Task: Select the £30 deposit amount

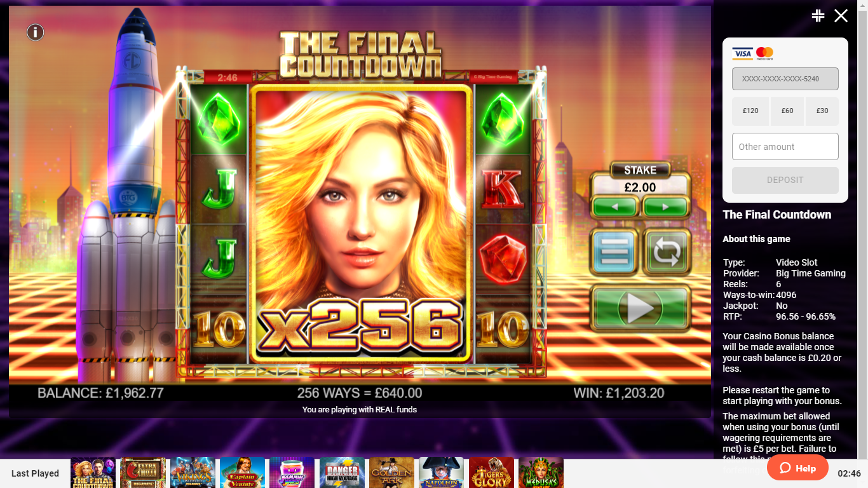Action: [x=822, y=111]
